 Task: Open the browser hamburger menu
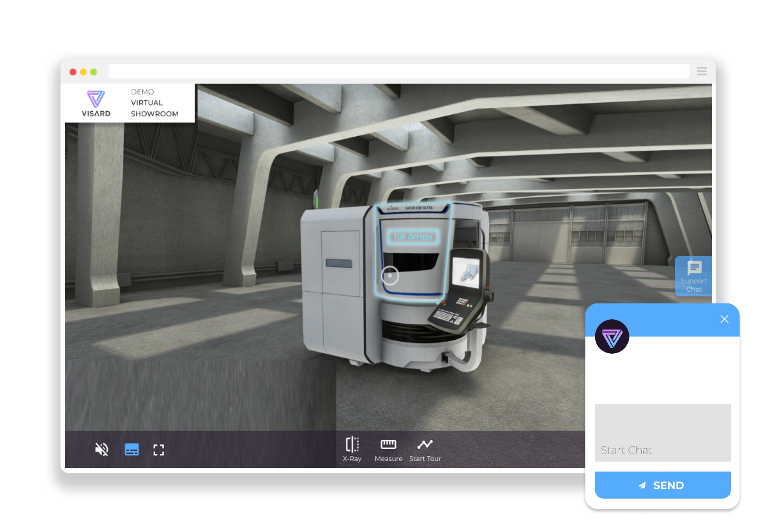(x=702, y=72)
